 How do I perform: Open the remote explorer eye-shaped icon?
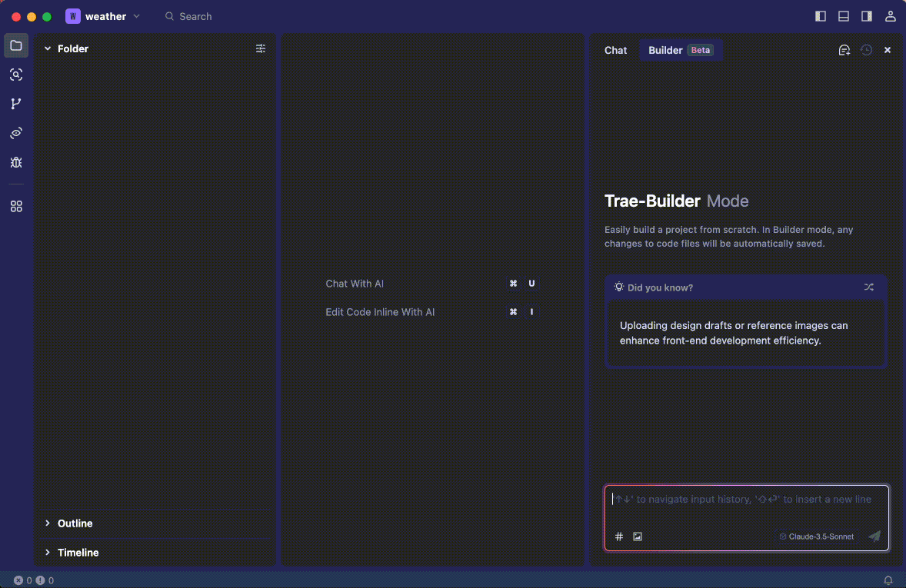[16, 134]
